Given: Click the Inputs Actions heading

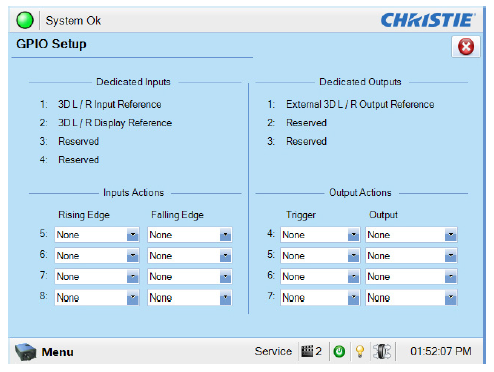Looking at the screenshot, I should pyautogui.click(x=134, y=193).
